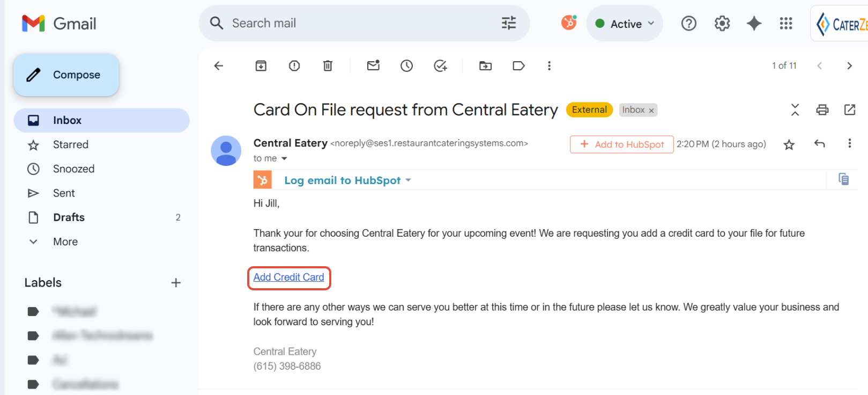The width and height of the screenshot is (868, 395).
Task: Click the 2:20 PM timestamp
Action: [721, 144]
